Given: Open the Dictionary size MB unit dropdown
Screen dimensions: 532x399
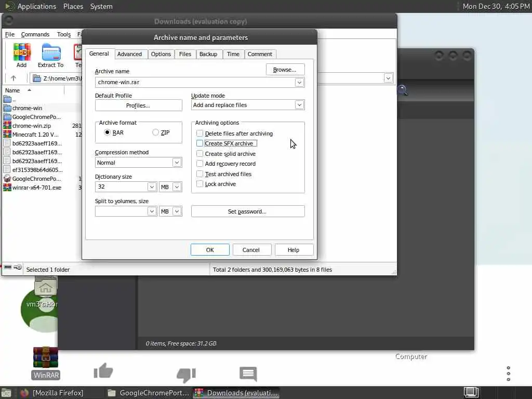Looking at the screenshot, I should click(x=177, y=187).
